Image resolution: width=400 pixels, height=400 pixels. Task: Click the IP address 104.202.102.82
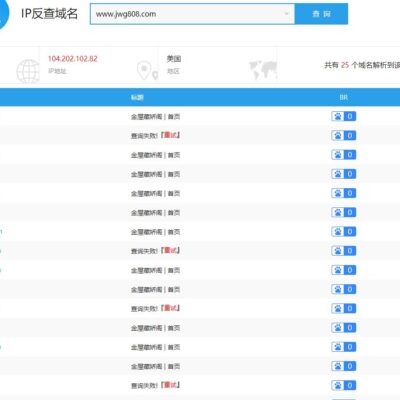tap(73, 59)
